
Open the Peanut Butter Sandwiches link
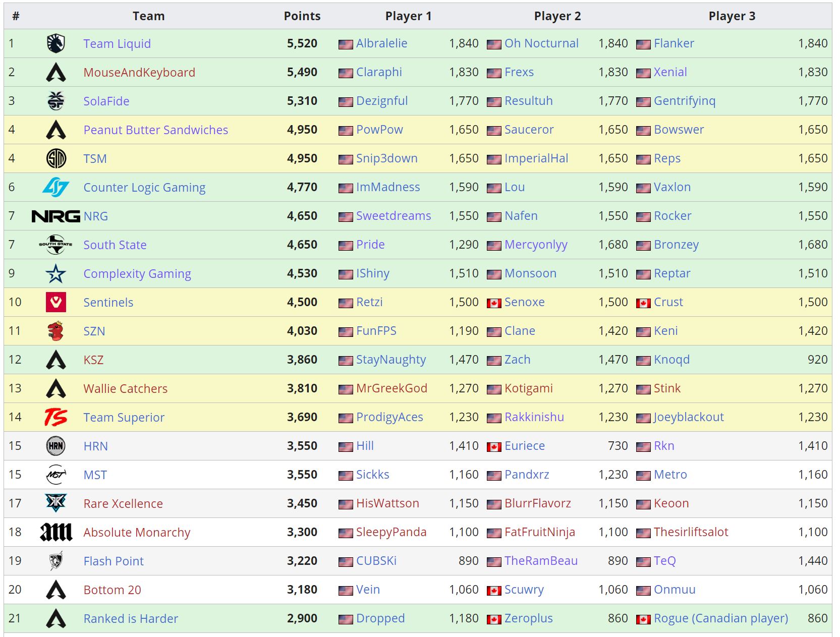point(156,130)
